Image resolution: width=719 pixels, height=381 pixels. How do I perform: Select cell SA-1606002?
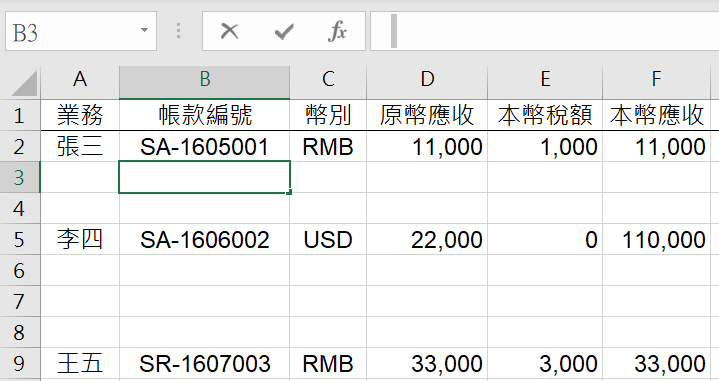pos(205,239)
